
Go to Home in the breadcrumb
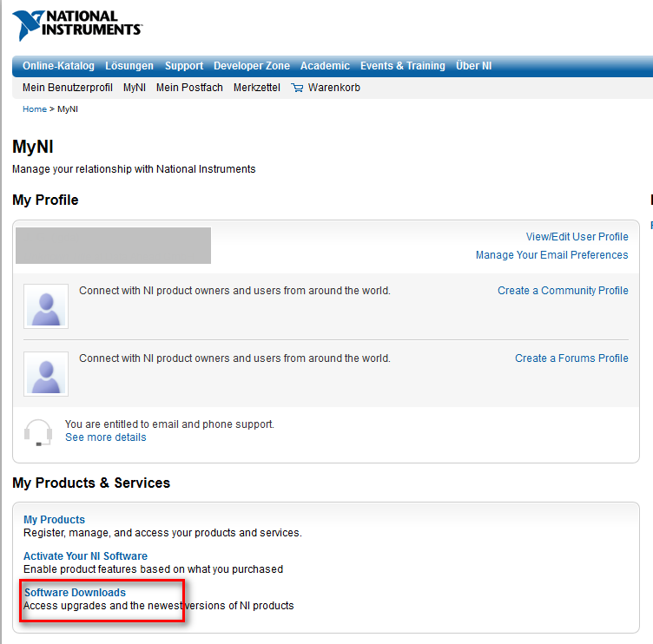(35, 109)
